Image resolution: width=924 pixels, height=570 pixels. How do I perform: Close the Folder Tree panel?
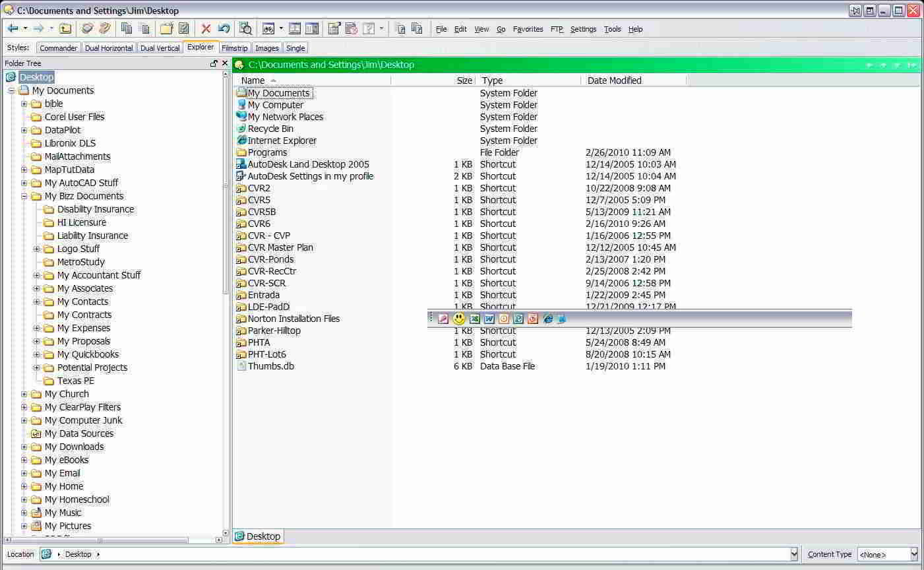click(x=224, y=63)
